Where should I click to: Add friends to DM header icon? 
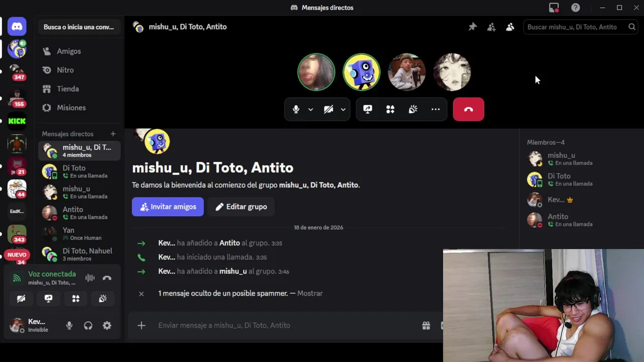492,27
